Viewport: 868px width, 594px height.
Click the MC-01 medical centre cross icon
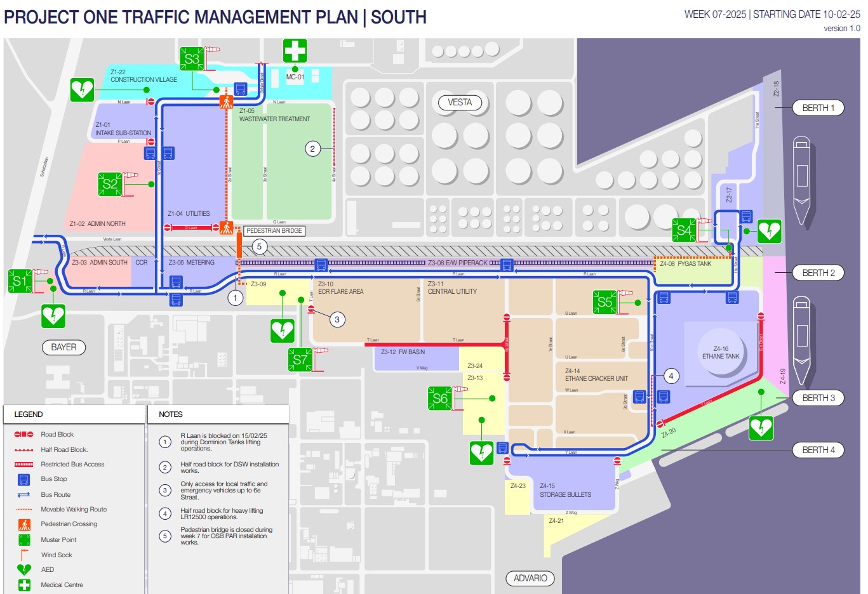click(x=295, y=51)
